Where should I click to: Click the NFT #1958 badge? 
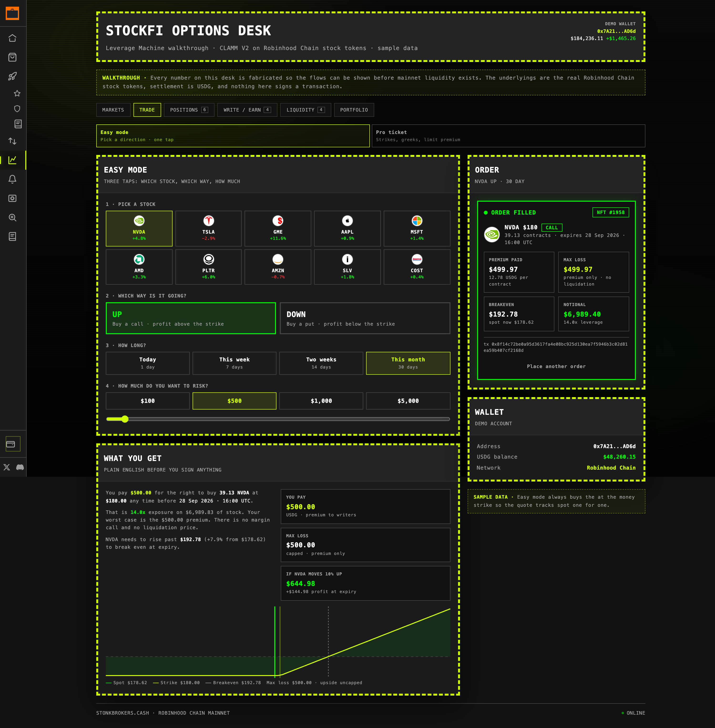point(611,212)
